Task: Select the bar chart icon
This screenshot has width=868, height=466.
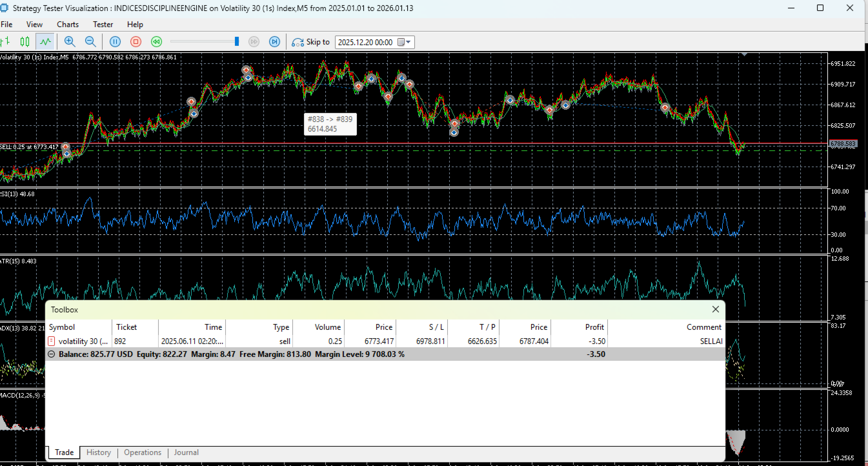Action: pos(6,42)
